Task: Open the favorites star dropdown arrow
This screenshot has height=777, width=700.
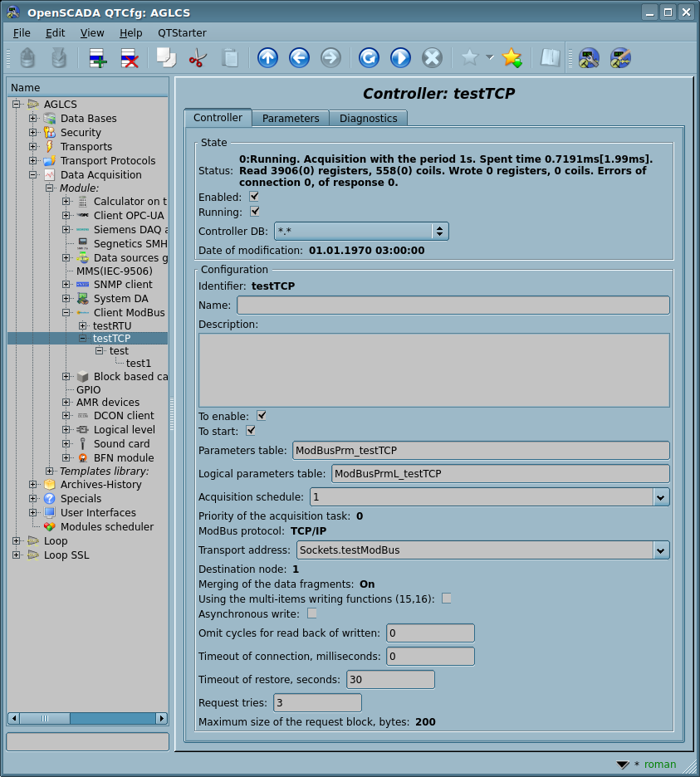Action: 490,57
